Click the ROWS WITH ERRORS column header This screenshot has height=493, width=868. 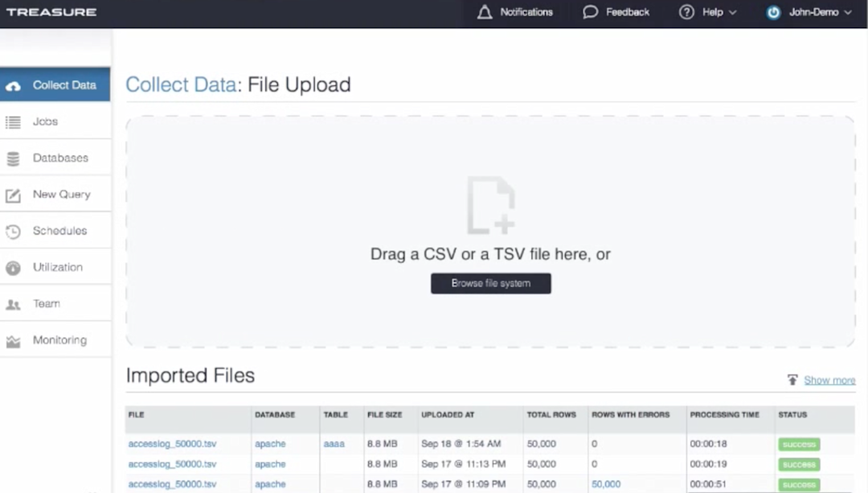point(631,415)
